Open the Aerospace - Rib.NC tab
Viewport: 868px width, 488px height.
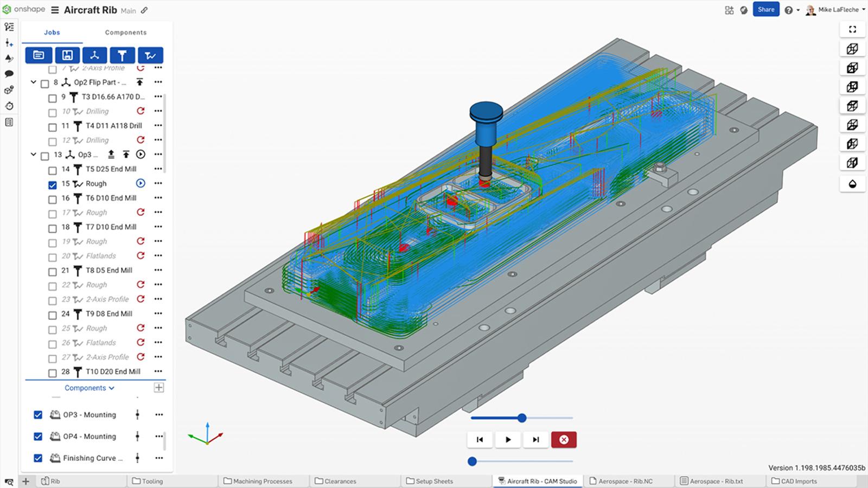tap(626, 481)
